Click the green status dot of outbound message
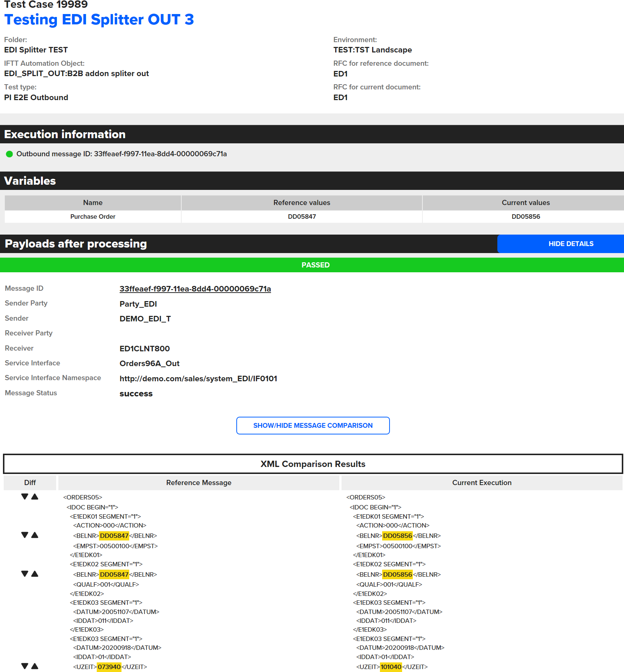The height and width of the screenshot is (672, 624). [x=10, y=154]
